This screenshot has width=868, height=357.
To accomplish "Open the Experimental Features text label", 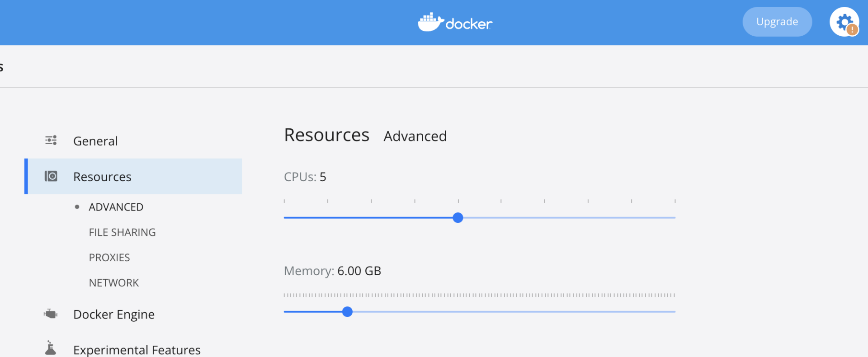I will pyautogui.click(x=137, y=350).
